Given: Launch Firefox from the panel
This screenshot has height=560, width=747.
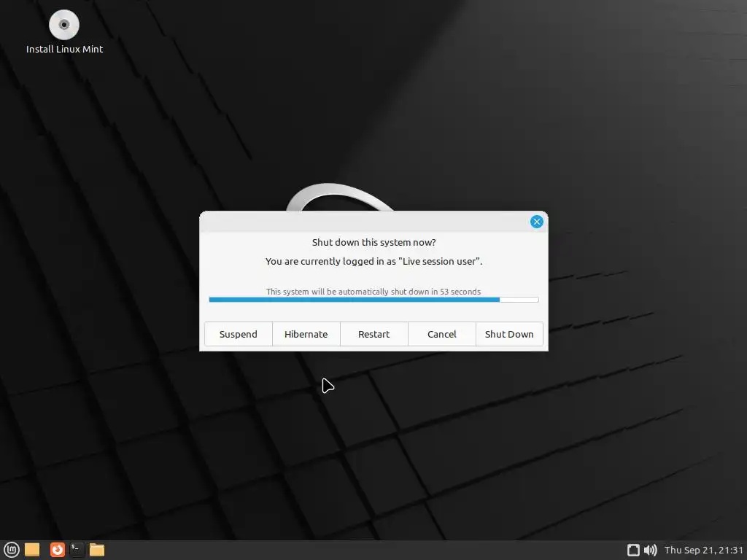Looking at the screenshot, I should click(58, 550).
